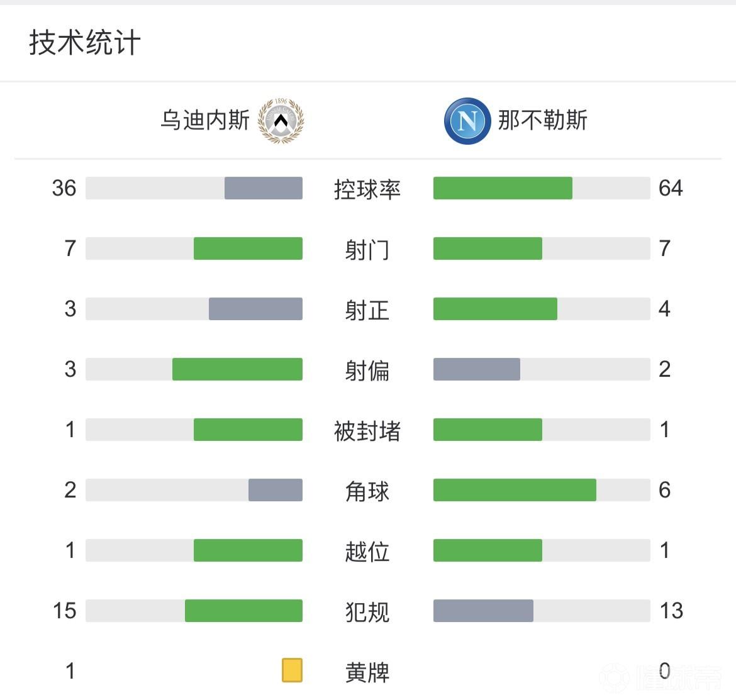Click the 黄牌 stat label

(x=367, y=672)
